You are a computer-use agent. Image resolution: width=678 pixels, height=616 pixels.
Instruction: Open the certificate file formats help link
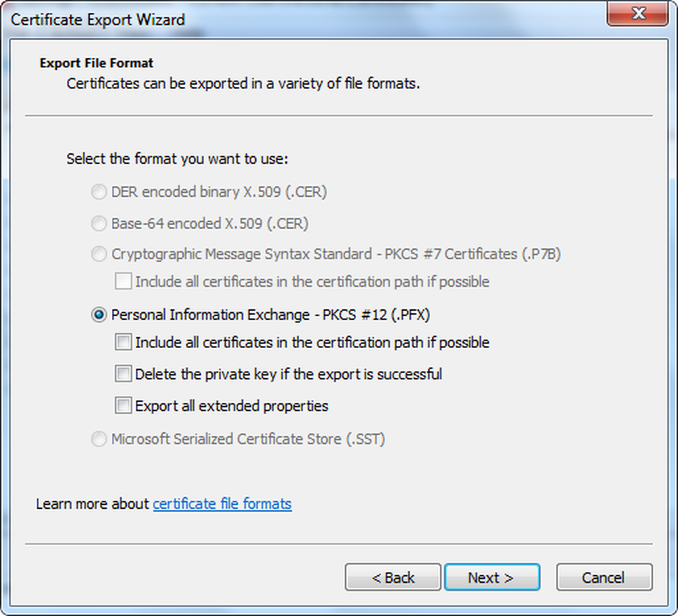pyautogui.click(x=222, y=504)
